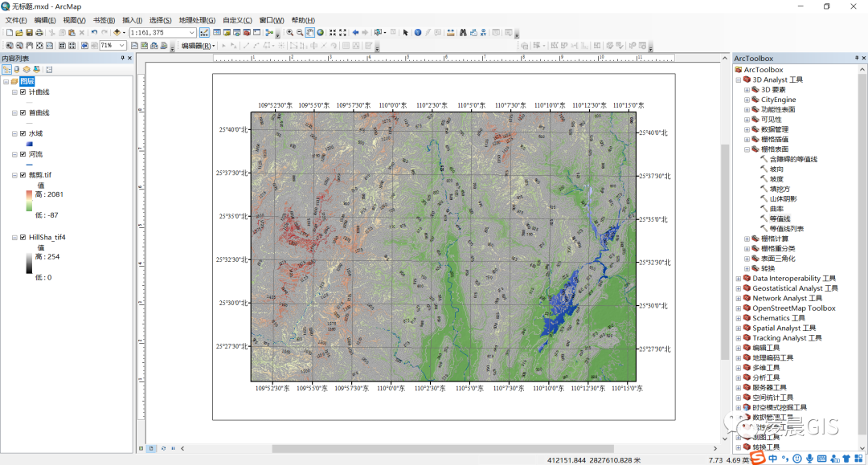Viewport: 868px width, 465px height.
Task: Click the Add Data button
Action: click(117, 33)
